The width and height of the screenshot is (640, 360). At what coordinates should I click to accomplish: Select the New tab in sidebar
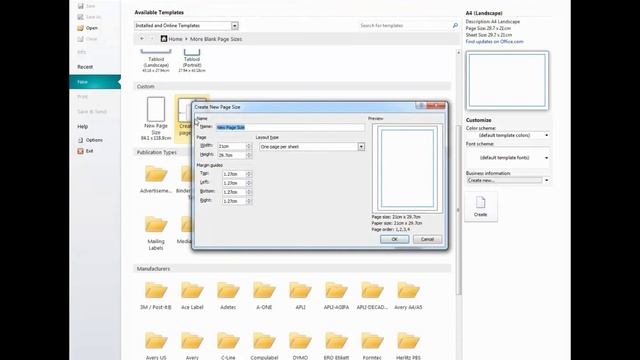(x=95, y=82)
